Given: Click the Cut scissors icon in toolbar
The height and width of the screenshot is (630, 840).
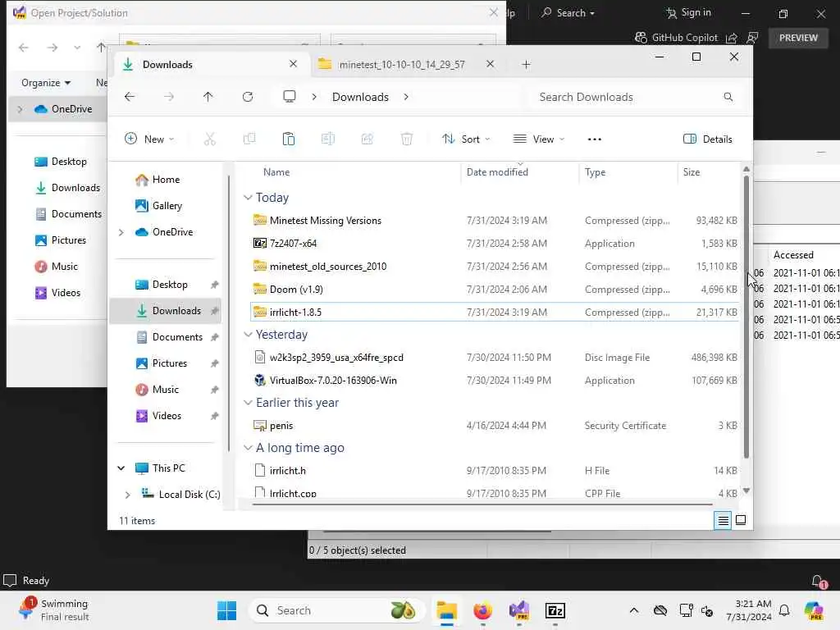Looking at the screenshot, I should [209, 139].
